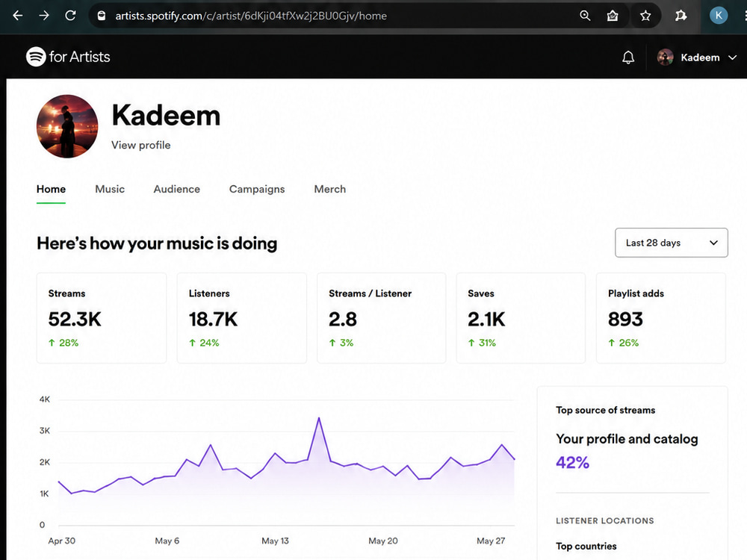
Task: Click the 42% top source value
Action: (573, 462)
